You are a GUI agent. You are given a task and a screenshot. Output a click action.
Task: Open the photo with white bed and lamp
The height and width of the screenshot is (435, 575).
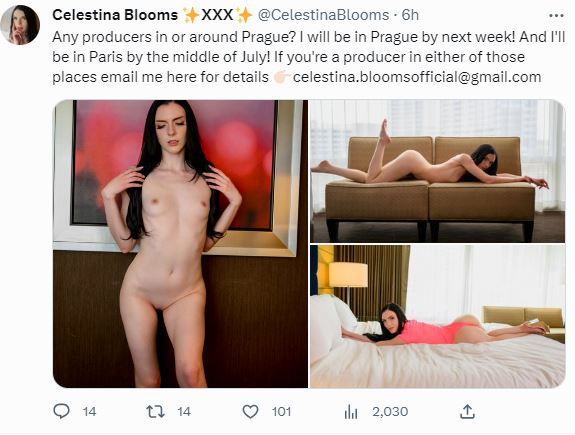coord(437,317)
